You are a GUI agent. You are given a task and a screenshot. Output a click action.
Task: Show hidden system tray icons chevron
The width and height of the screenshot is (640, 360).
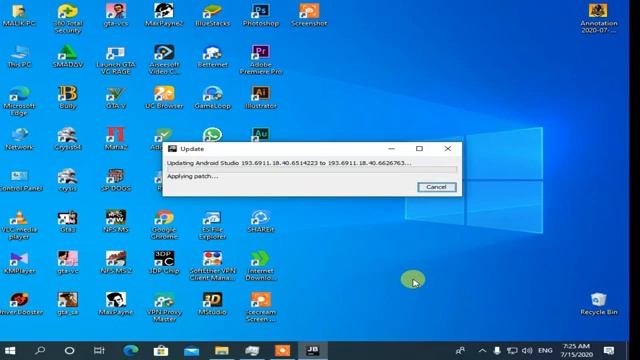pos(482,351)
